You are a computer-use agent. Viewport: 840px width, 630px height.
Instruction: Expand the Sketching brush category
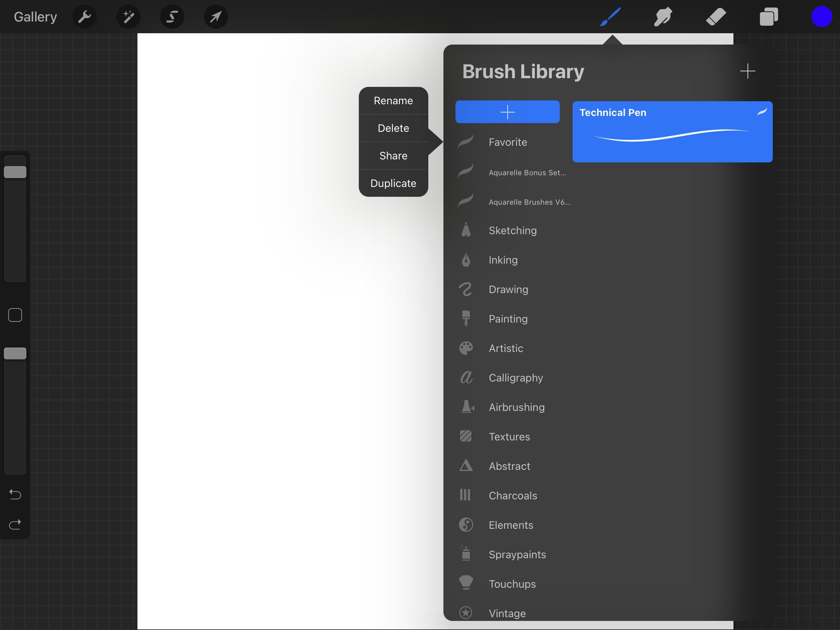point(513,230)
